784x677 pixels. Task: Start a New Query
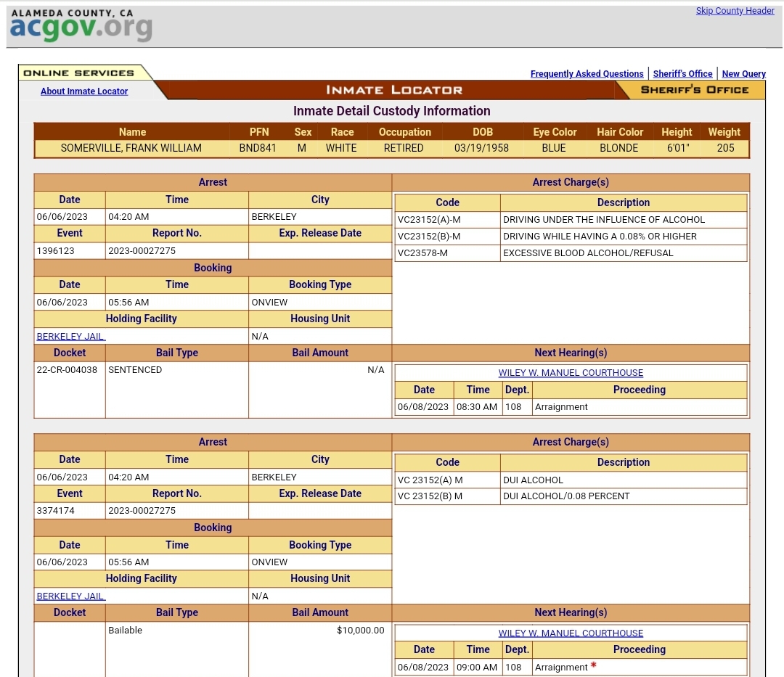click(x=743, y=73)
